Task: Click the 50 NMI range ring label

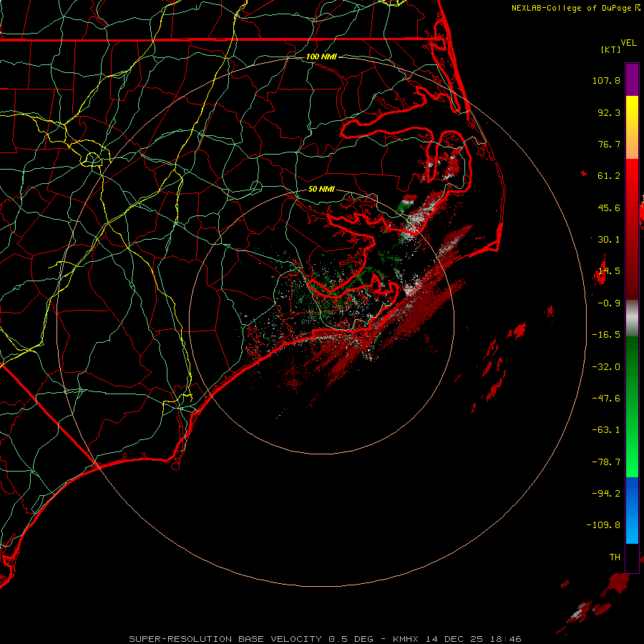Action: [321, 190]
